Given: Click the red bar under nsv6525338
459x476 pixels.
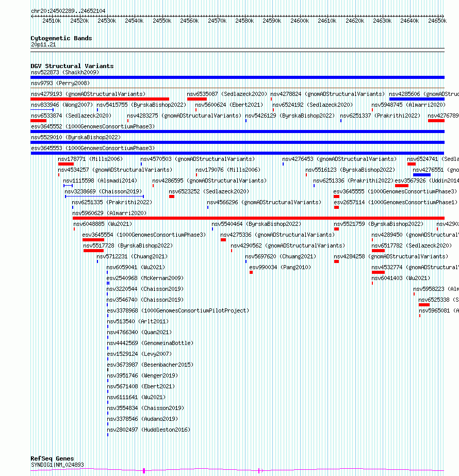Looking at the screenshot, I should coord(424,305).
